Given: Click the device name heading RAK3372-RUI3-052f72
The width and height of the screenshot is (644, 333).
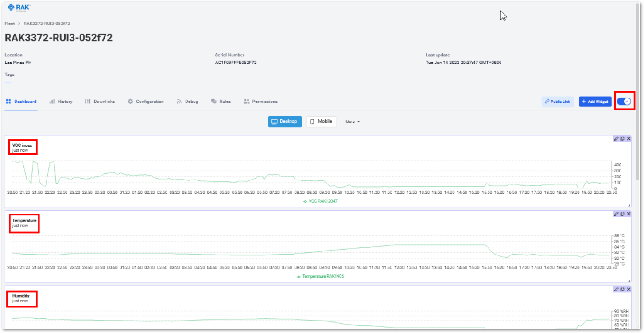Looking at the screenshot, I should 58,38.
